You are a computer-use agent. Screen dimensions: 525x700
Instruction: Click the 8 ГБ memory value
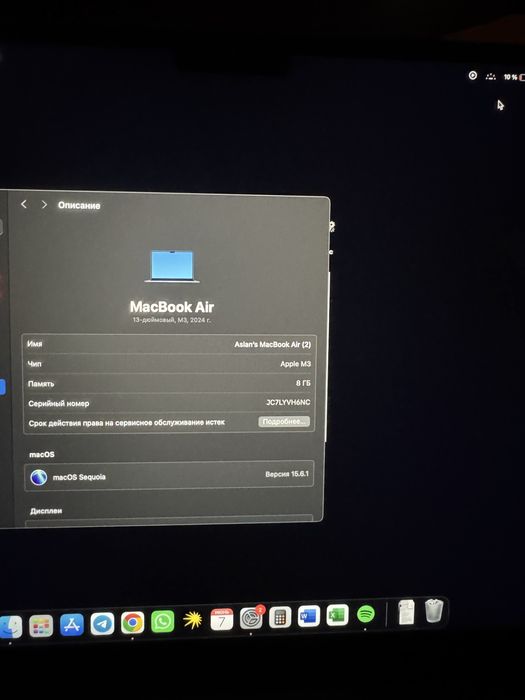303,383
